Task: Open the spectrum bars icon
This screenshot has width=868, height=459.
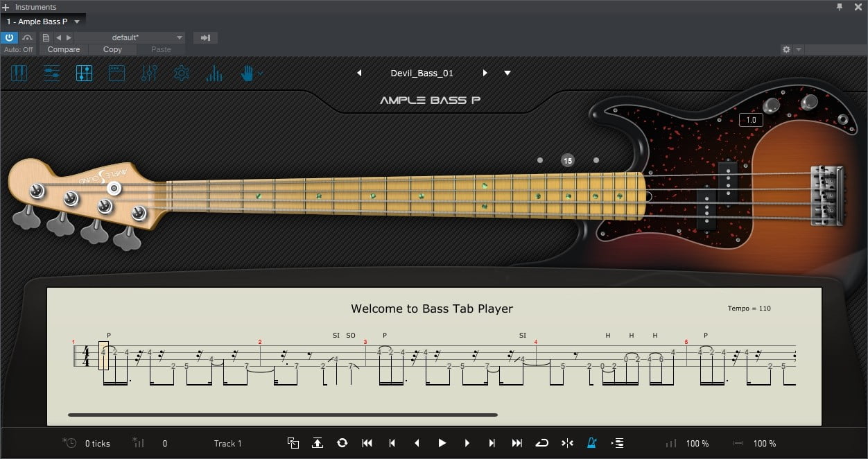Action: 214,73
